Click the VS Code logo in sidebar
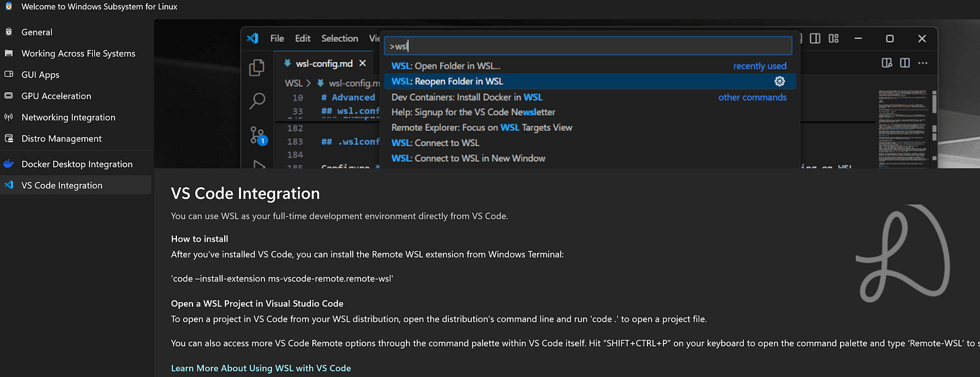Image resolution: width=980 pixels, height=377 pixels. 9,185
